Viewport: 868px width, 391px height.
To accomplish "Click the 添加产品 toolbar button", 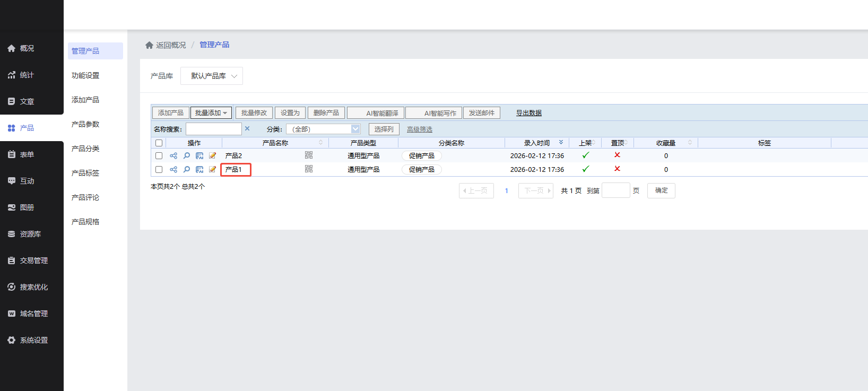I will coord(171,113).
